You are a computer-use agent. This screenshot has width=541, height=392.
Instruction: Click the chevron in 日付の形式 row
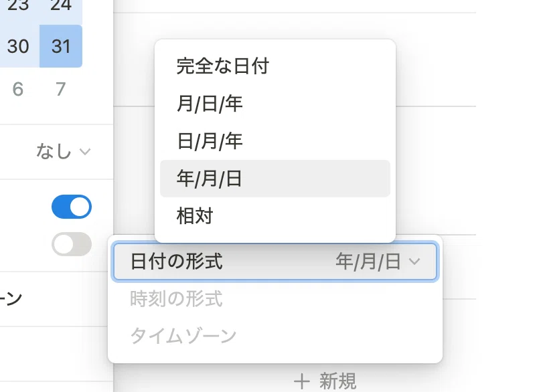coord(414,262)
